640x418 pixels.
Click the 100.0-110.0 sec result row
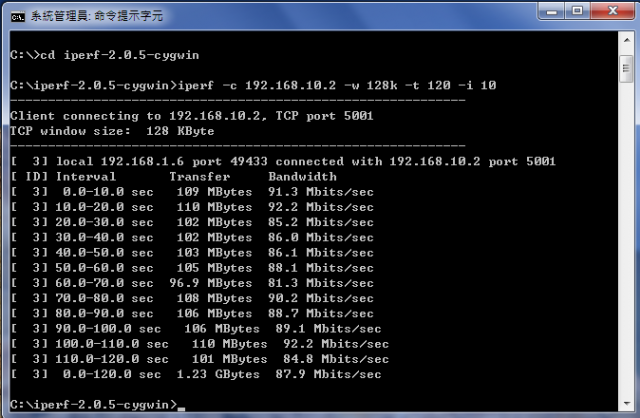tap(200, 344)
